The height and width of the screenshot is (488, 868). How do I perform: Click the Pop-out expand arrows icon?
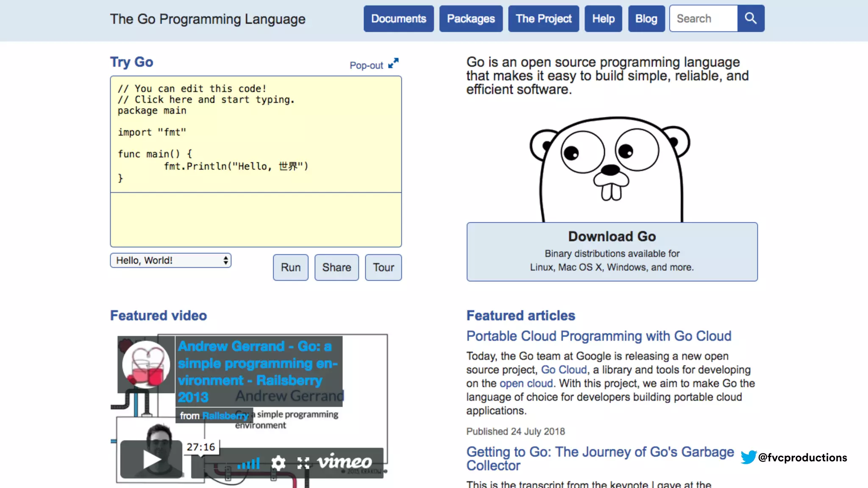tap(393, 63)
